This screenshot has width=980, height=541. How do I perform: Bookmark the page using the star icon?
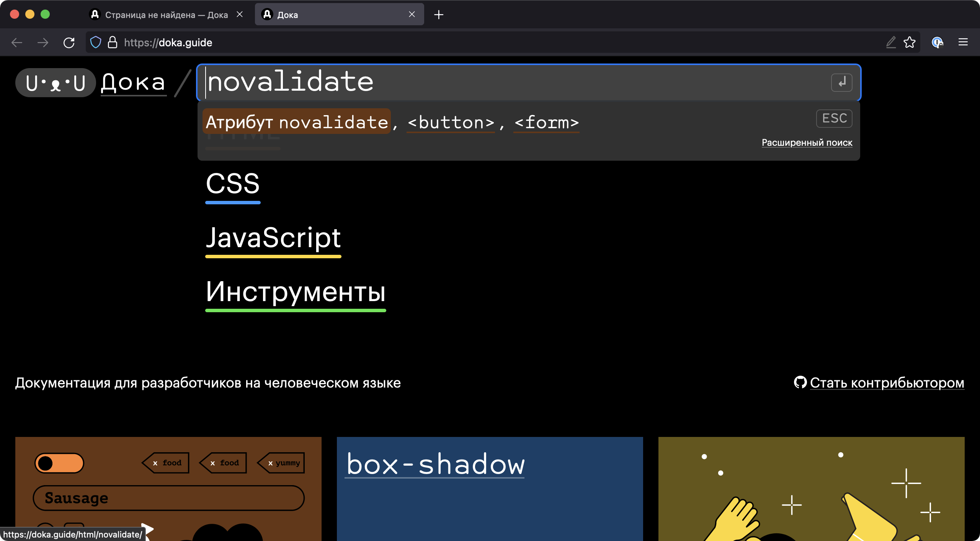pyautogui.click(x=910, y=42)
